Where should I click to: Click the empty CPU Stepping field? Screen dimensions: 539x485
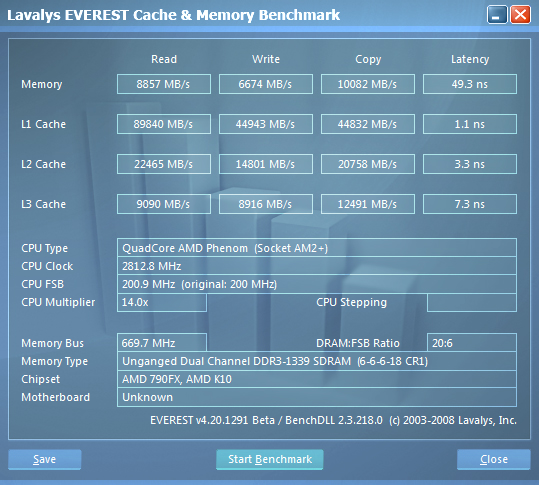pyautogui.click(x=472, y=302)
